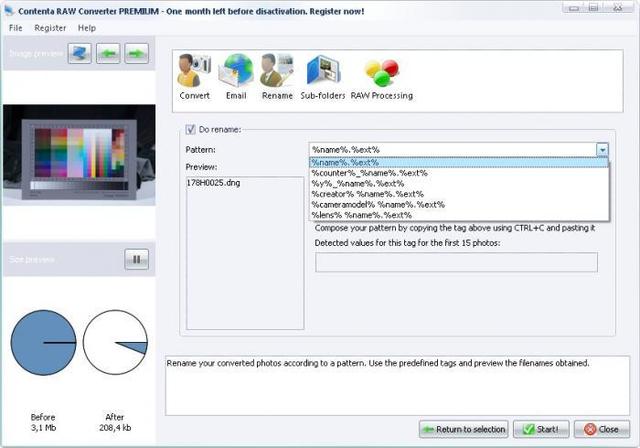Select the Rename icon
Screen dimensions: 640x448
pyautogui.click(x=277, y=77)
